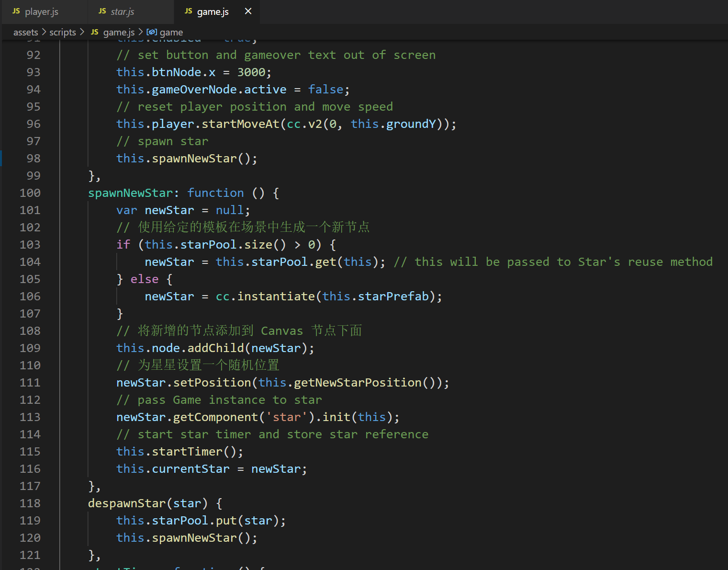Click 'this.startTimer();' line
The image size is (728, 570).
pos(180,452)
